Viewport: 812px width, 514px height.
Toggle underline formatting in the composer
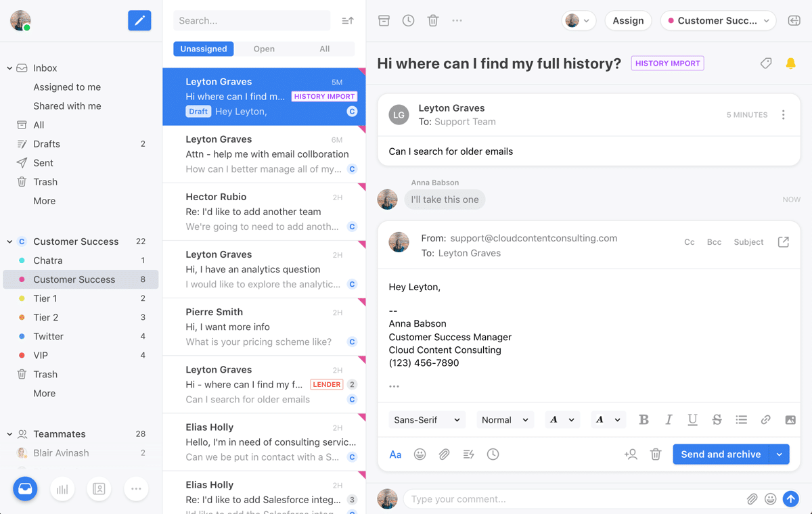tap(692, 419)
